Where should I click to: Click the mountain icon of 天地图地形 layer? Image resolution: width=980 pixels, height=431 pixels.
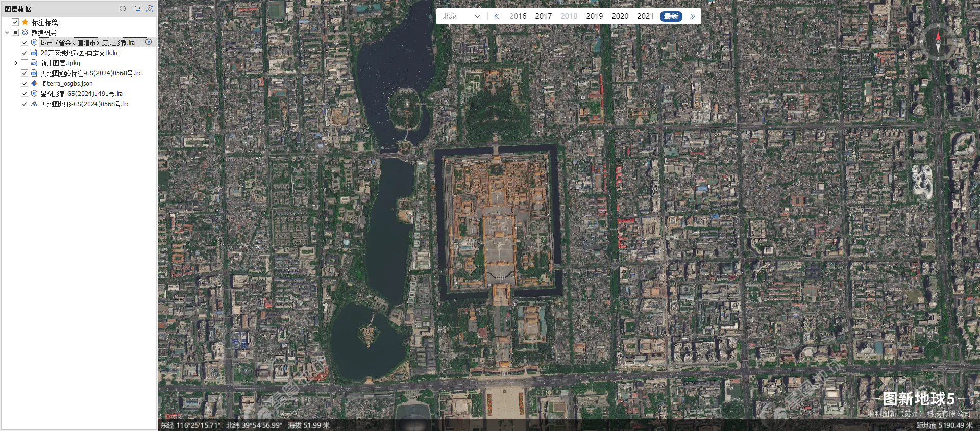pos(34,104)
